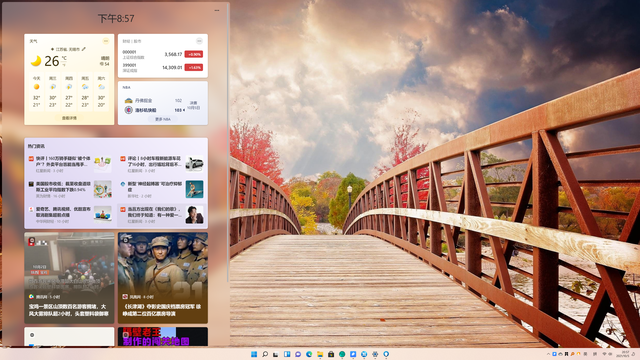Open the news story with yoga pose thumbnail
Screen dimensions: 640x360
coord(162,189)
